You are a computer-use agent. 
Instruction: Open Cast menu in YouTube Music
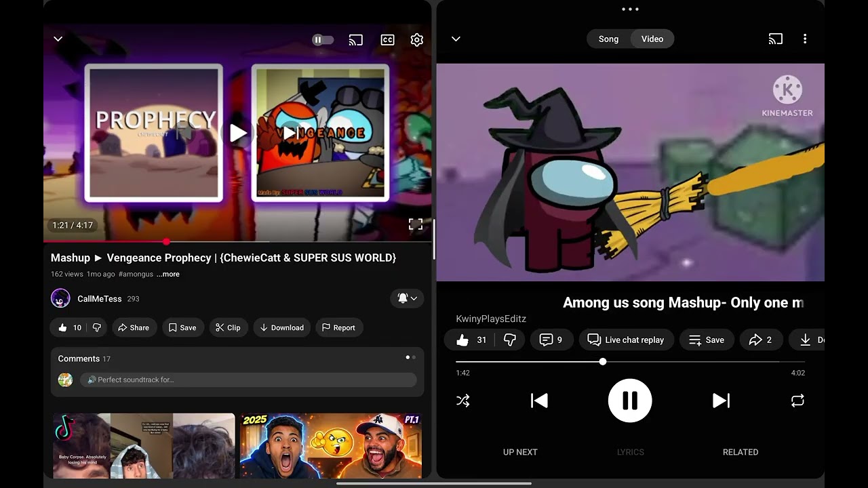[x=776, y=39]
